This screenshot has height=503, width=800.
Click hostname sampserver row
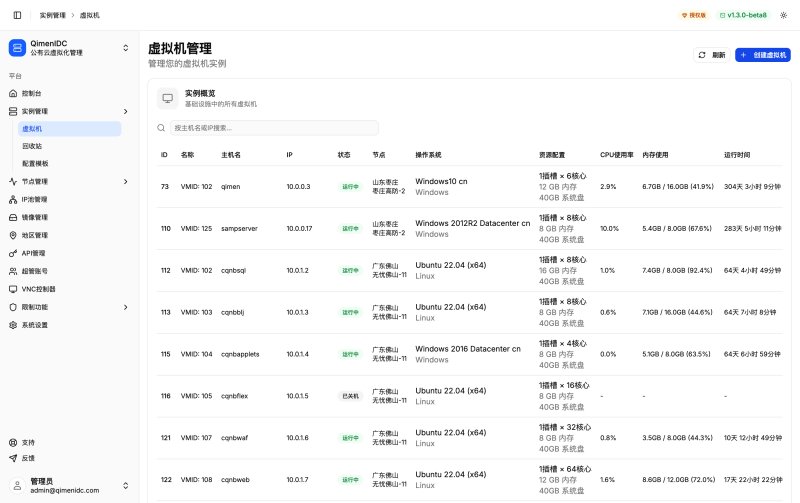click(239, 229)
